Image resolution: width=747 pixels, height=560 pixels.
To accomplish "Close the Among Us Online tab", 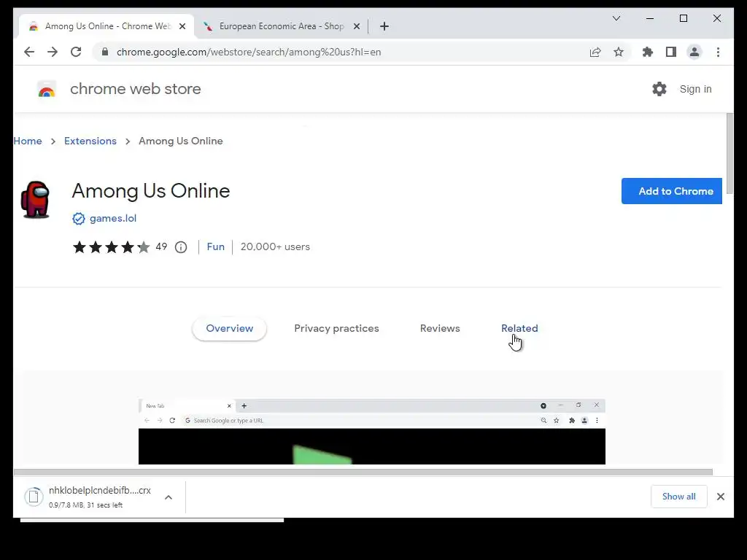I will 182,26.
